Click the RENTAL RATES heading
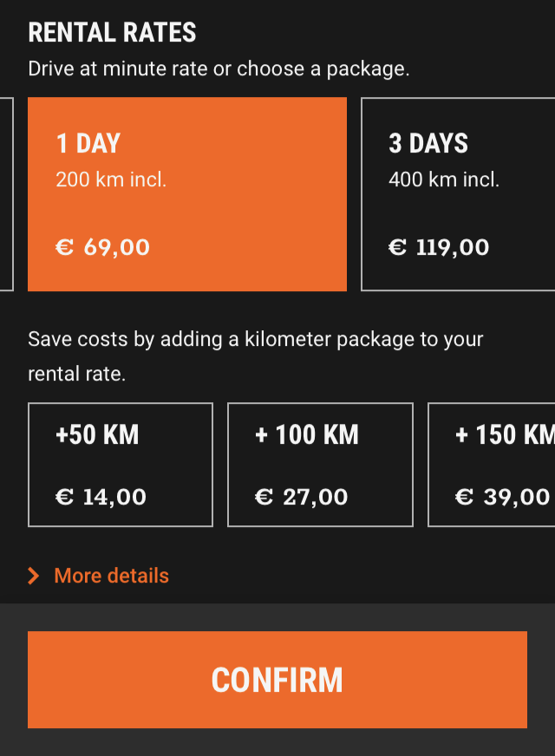This screenshot has height=756, width=555. click(113, 33)
